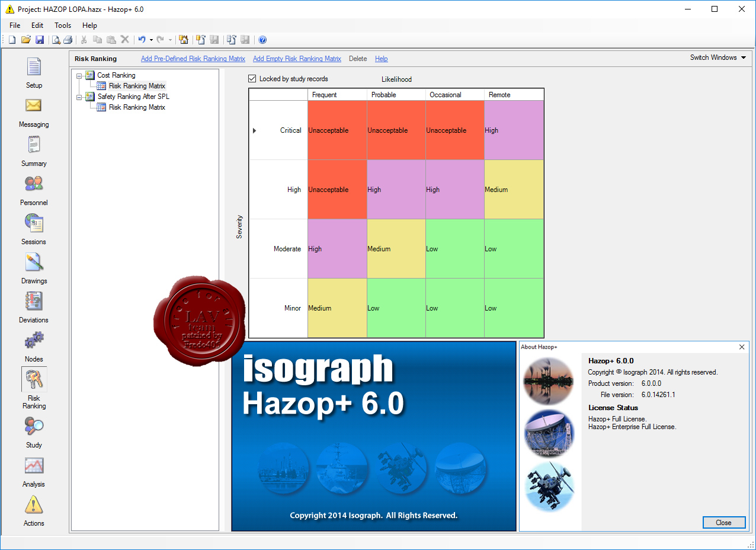The width and height of the screenshot is (756, 550).
Task: Click the blue Help question mark icon
Action: click(262, 40)
